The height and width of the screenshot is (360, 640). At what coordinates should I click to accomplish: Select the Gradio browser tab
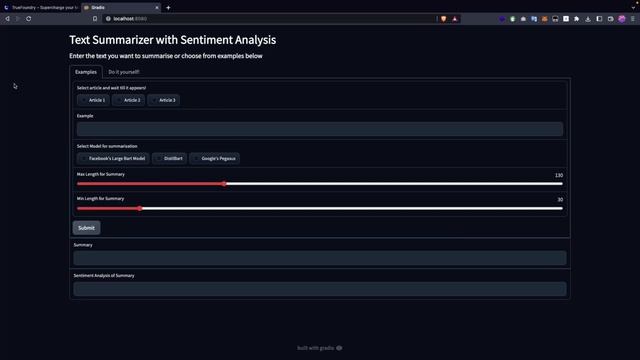[121, 7]
